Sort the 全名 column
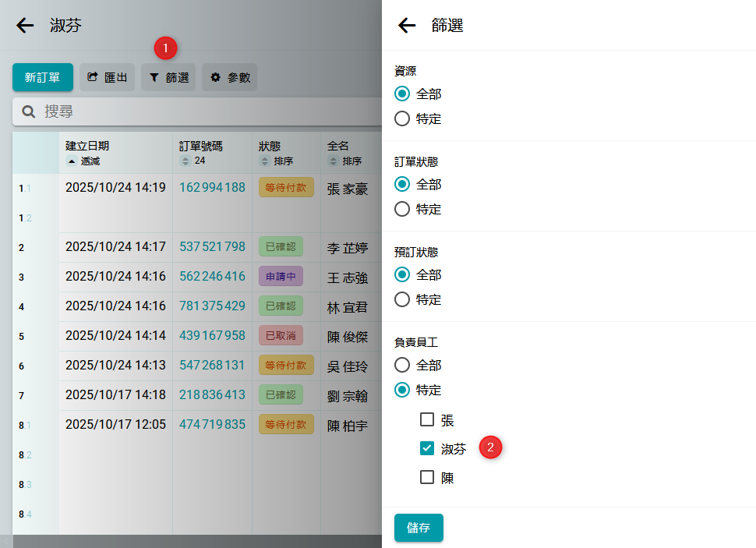Viewport: 756px width, 548px height. (x=334, y=161)
